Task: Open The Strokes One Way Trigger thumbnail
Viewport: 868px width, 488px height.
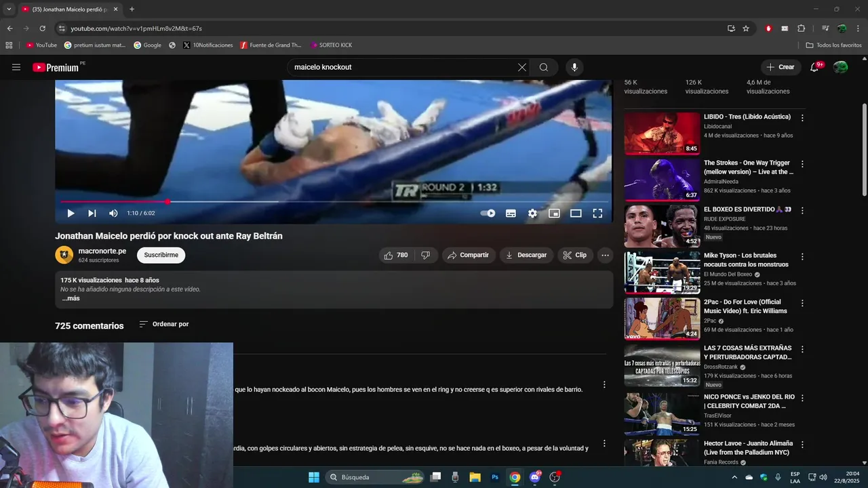Action: (x=662, y=180)
